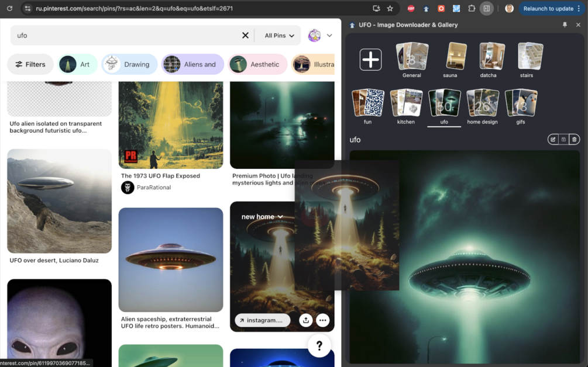Switch to the home design collection
Image resolution: width=588 pixels, height=367 pixels.
coord(482,107)
